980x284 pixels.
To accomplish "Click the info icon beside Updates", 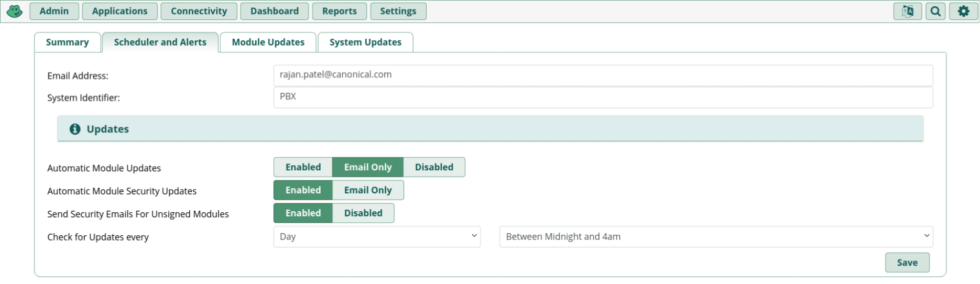I will pyautogui.click(x=75, y=129).
